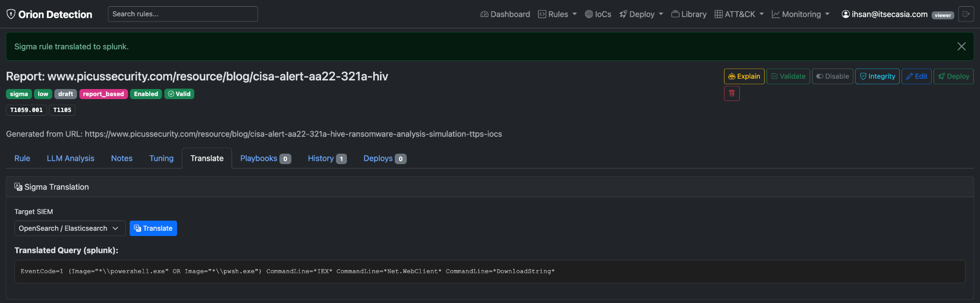Screen dimensions: 980x303
Task: Click the ATT&CK grid icon
Action: click(719, 14)
